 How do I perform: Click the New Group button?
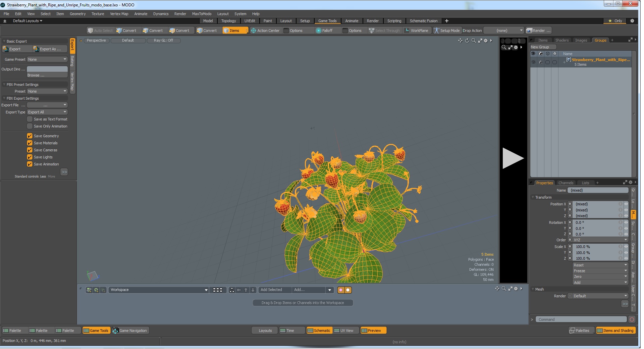pos(543,47)
